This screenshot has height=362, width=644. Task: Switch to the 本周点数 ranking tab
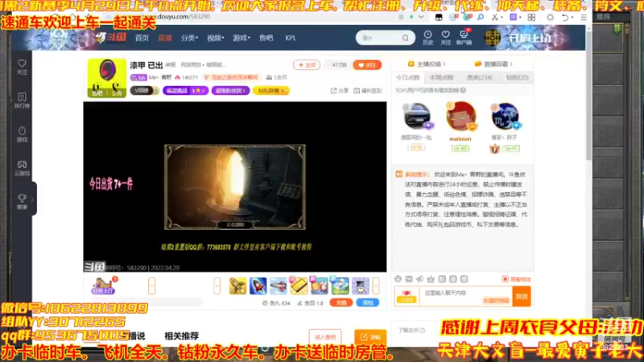[x=441, y=77]
